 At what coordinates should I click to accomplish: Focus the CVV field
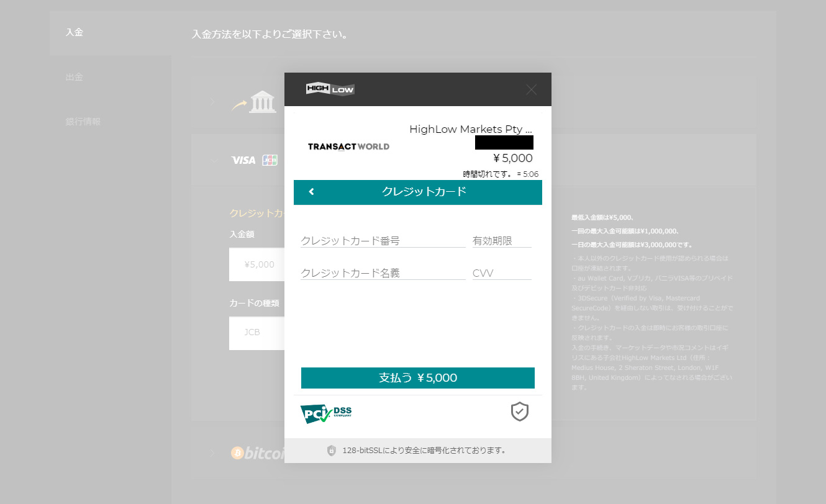point(502,273)
